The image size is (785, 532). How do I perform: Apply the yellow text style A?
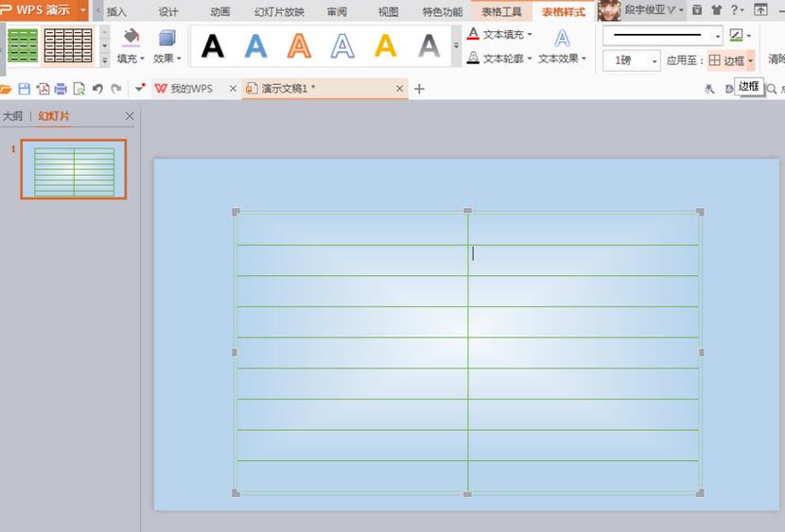386,46
